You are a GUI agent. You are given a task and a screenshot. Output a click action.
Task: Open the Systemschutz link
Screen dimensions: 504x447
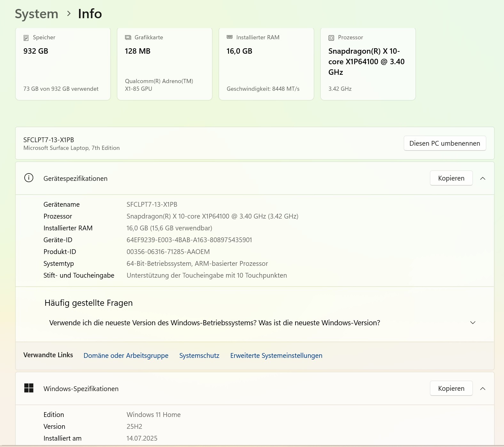pos(199,356)
